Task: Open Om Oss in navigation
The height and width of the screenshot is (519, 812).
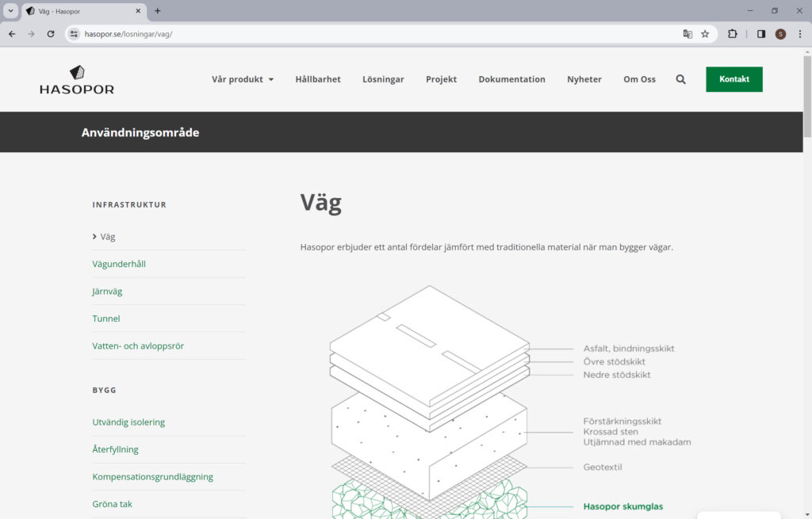Action: pos(640,79)
